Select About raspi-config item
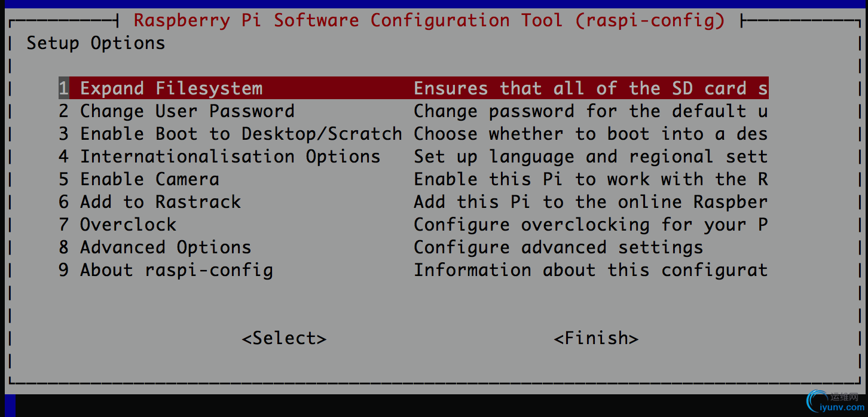 click(413, 270)
